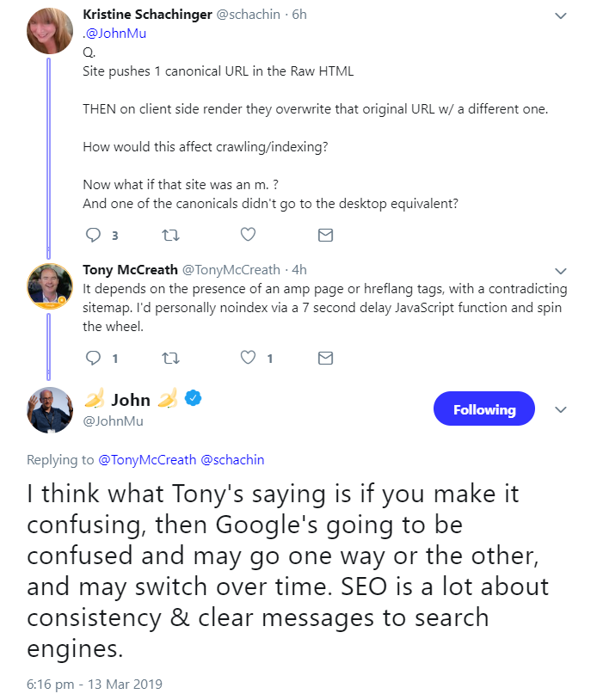Open the dropdown arrow on John's tweet

pyautogui.click(x=560, y=408)
